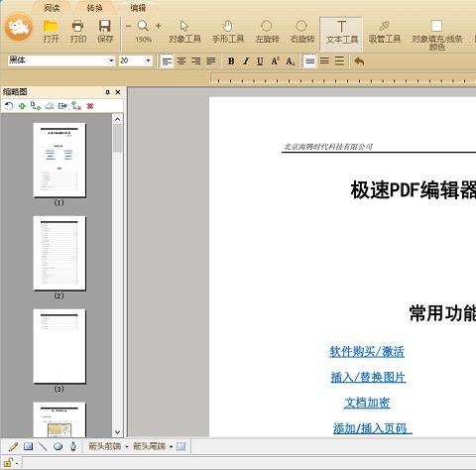The image size is (476, 470).
Task: Switch to the 编辑 tab
Action: (x=138, y=8)
